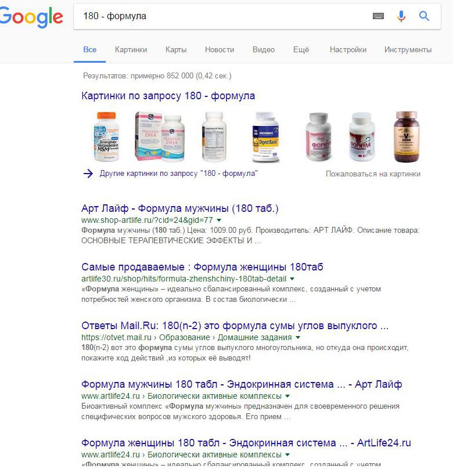Open the brown Solgar bottle image
453x476 pixels.
pyautogui.click(x=407, y=137)
